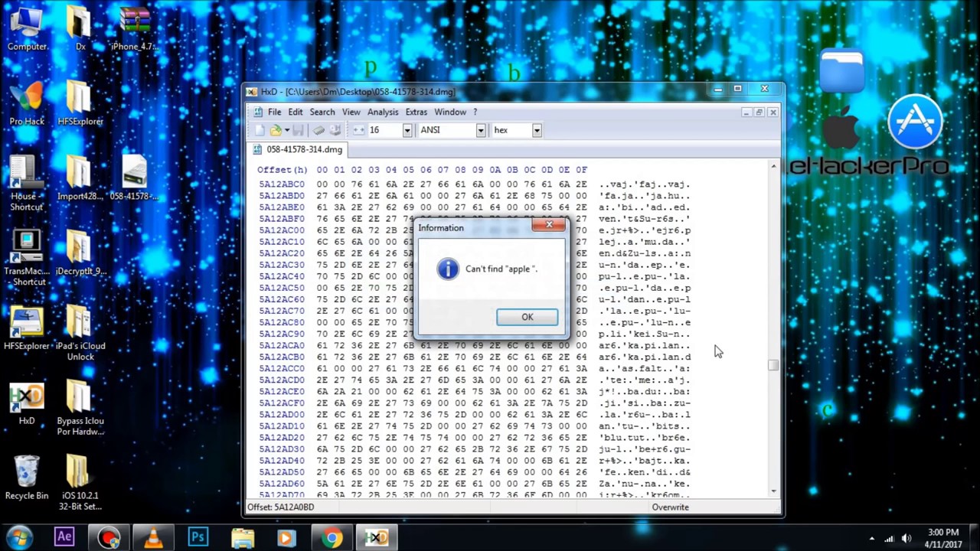Show hidden tray icons arrow

[872, 539]
